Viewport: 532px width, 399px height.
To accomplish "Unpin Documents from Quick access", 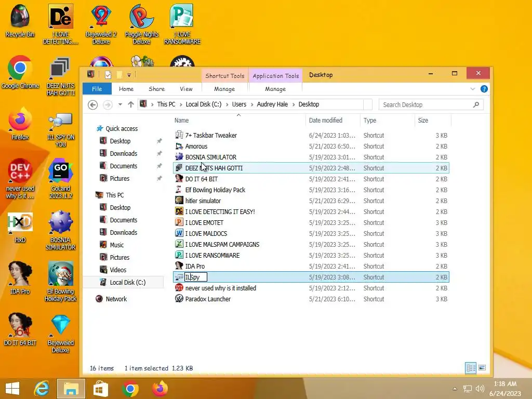I will [x=159, y=166].
